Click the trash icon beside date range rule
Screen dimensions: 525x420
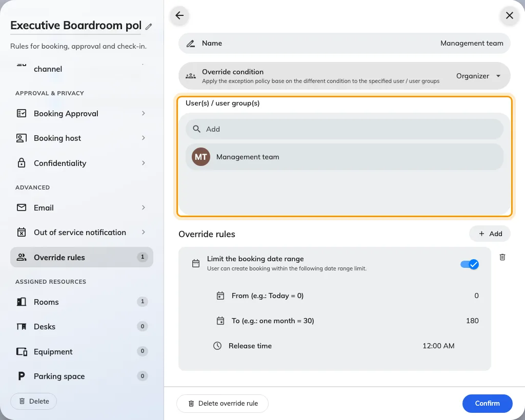point(502,257)
